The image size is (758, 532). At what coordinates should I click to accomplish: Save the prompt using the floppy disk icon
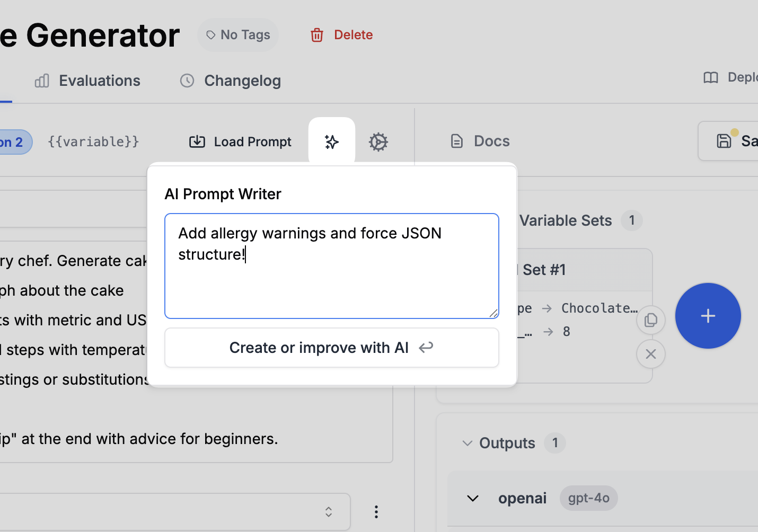point(724,140)
